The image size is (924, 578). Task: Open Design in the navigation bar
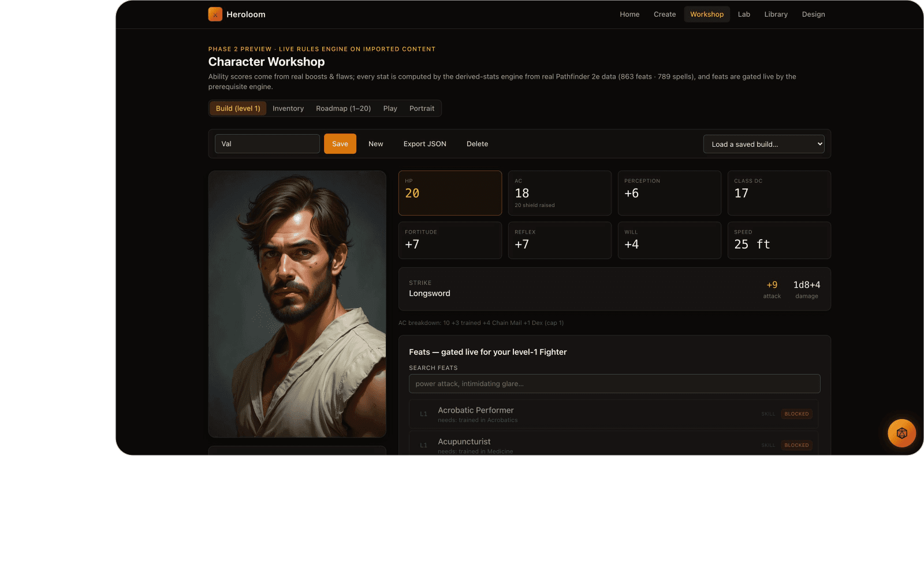point(813,14)
